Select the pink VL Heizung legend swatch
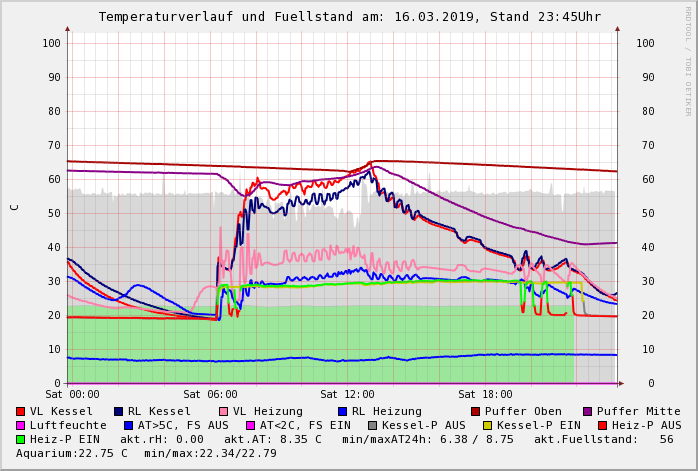Viewport: 698px width, 471px height. (223, 411)
